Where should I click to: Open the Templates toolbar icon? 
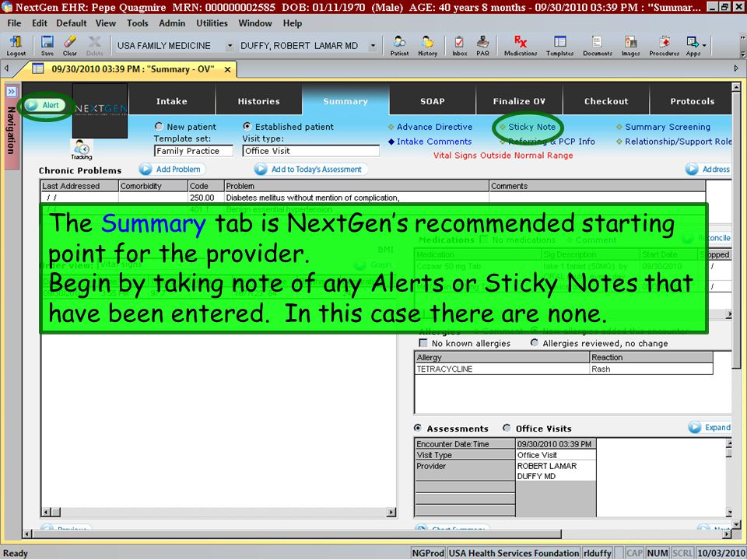tap(559, 46)
